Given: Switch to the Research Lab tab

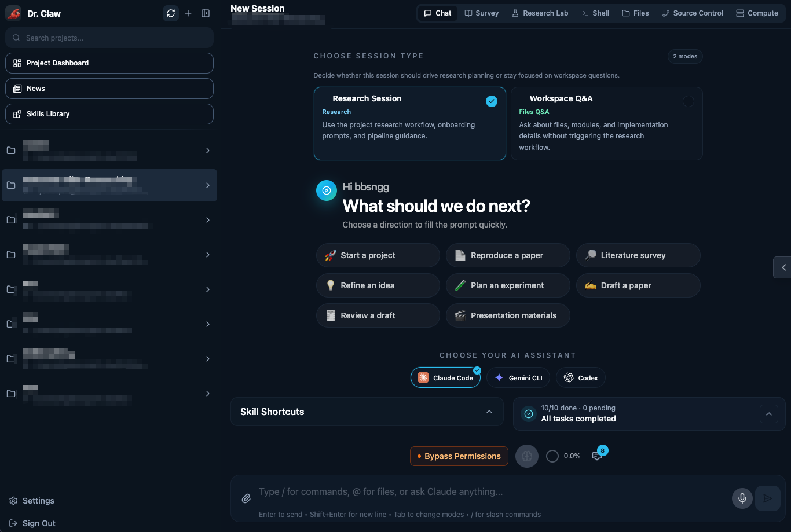Looking at the screenshot, I should [540, 13].
